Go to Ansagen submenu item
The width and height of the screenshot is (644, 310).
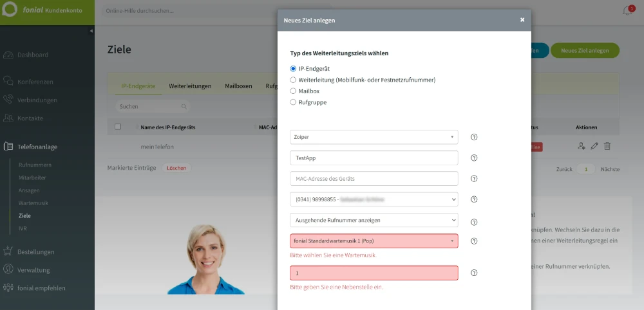[29, 190]
